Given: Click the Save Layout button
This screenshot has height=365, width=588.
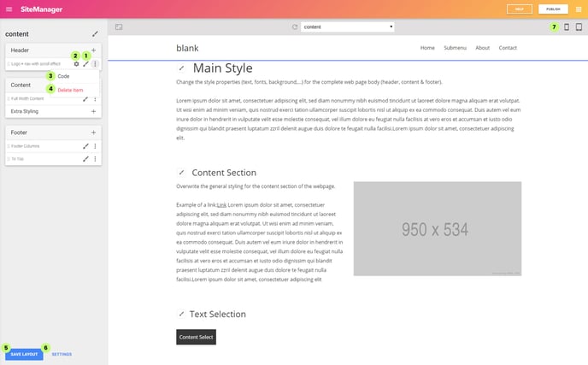Looking at the screenshot, I should (24, 354).
